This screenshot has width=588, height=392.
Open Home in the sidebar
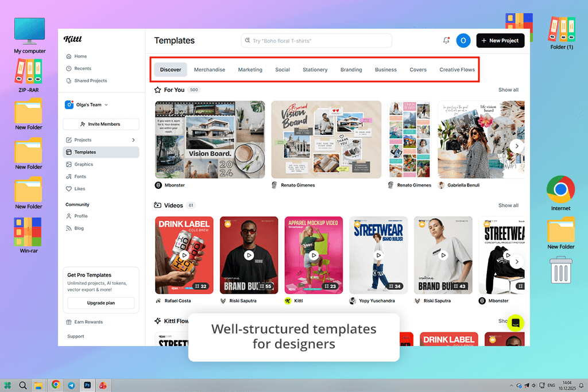(x=76, y=56)
